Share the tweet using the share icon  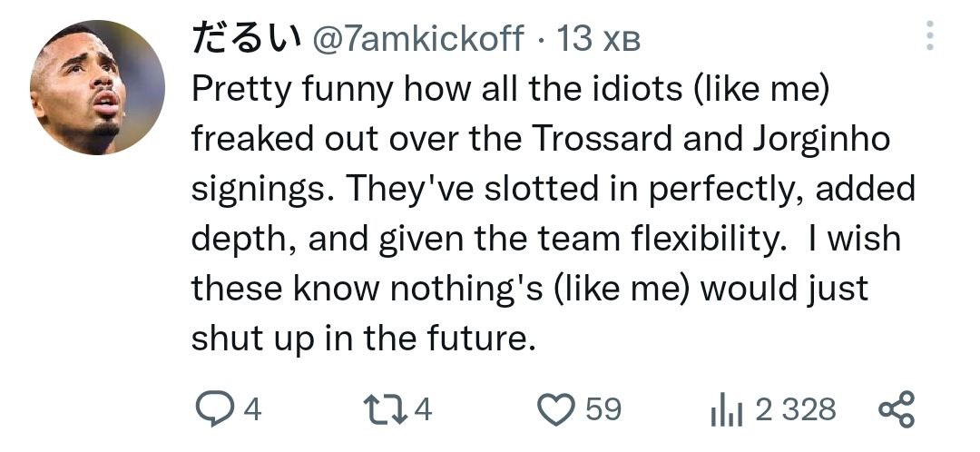tap(897, 408)
